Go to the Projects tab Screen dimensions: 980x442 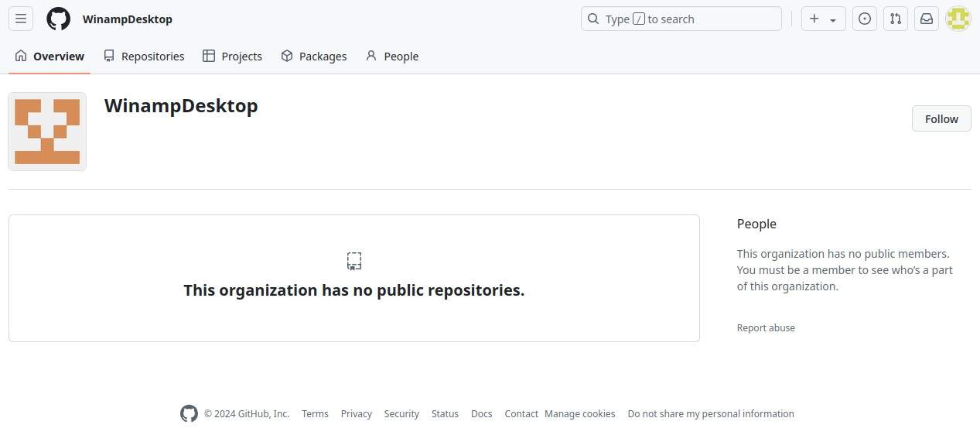click(232, 57)
